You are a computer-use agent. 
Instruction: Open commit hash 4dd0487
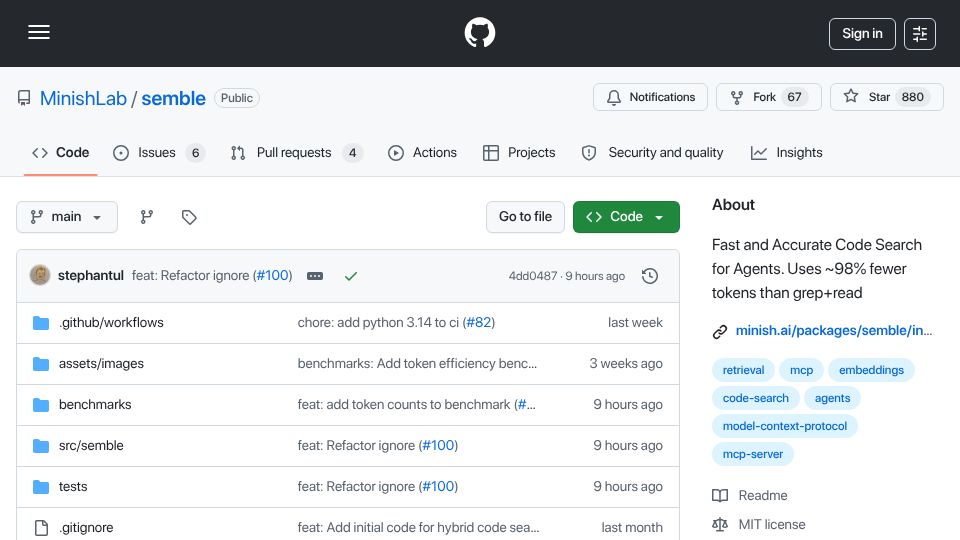pyautogui.click(x=533, y=276)
